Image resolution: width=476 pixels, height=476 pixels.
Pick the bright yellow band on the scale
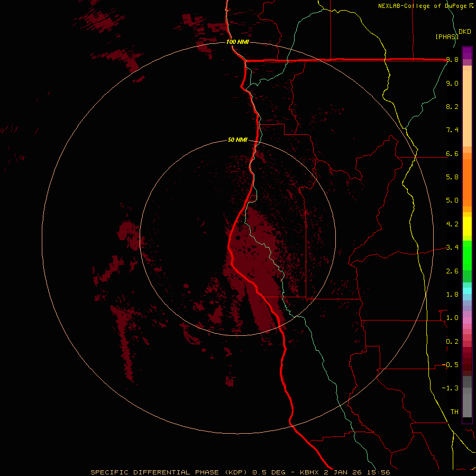click(x=467, y=226)
